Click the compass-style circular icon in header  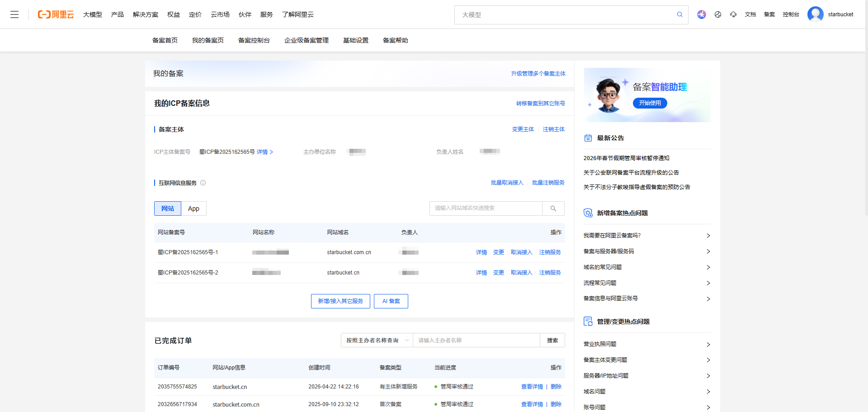click(x=718, y=14)
